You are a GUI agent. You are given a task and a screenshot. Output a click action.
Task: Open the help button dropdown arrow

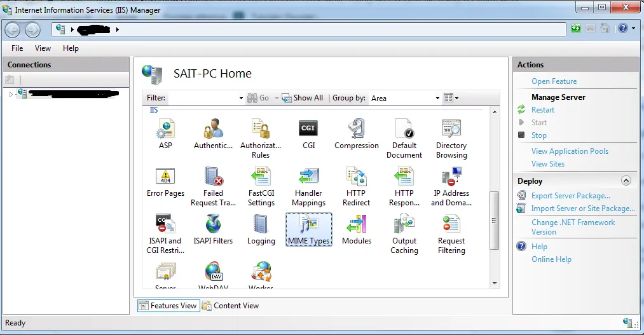pyautogui.click(x=634, y=29)
